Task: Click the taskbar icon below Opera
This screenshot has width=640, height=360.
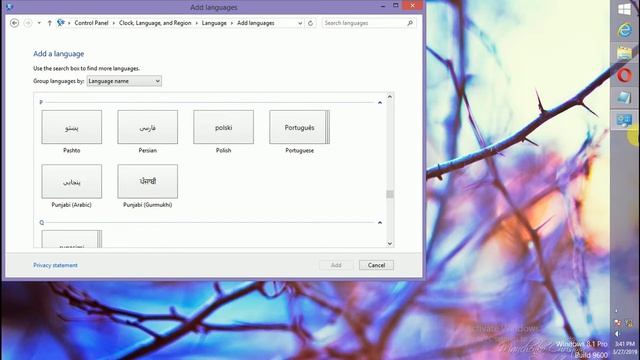Action: (x=624, y=98)
